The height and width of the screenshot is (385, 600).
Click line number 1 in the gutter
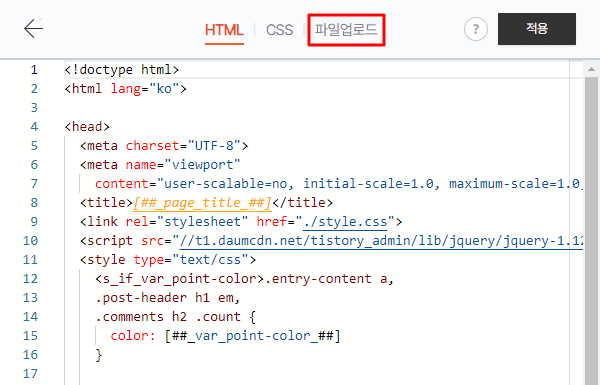34,70
